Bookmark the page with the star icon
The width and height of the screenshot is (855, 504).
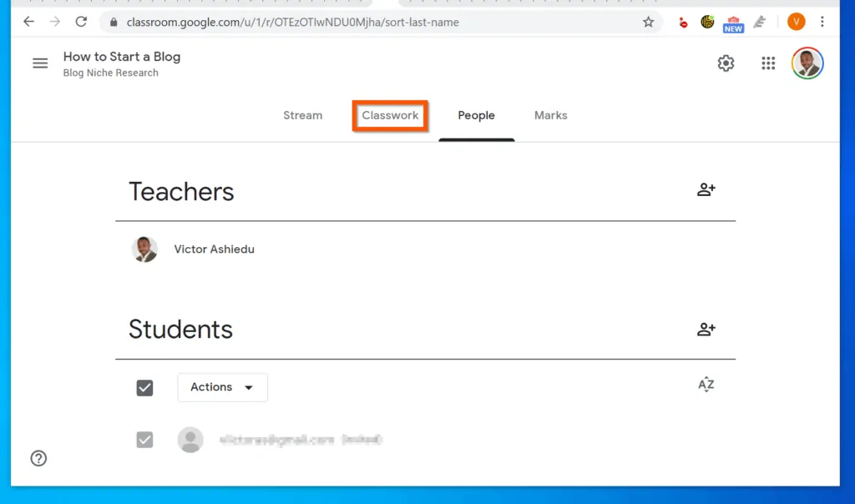(649, 23)
